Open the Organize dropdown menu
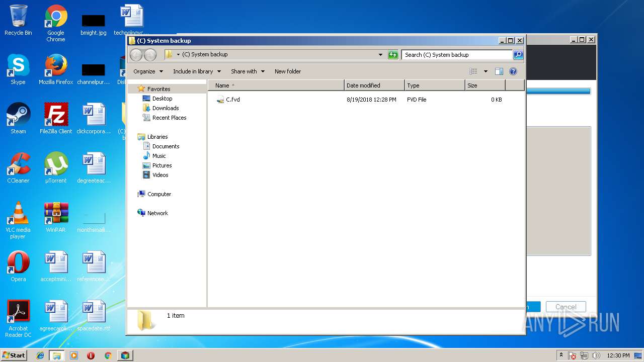 [148, 71]
